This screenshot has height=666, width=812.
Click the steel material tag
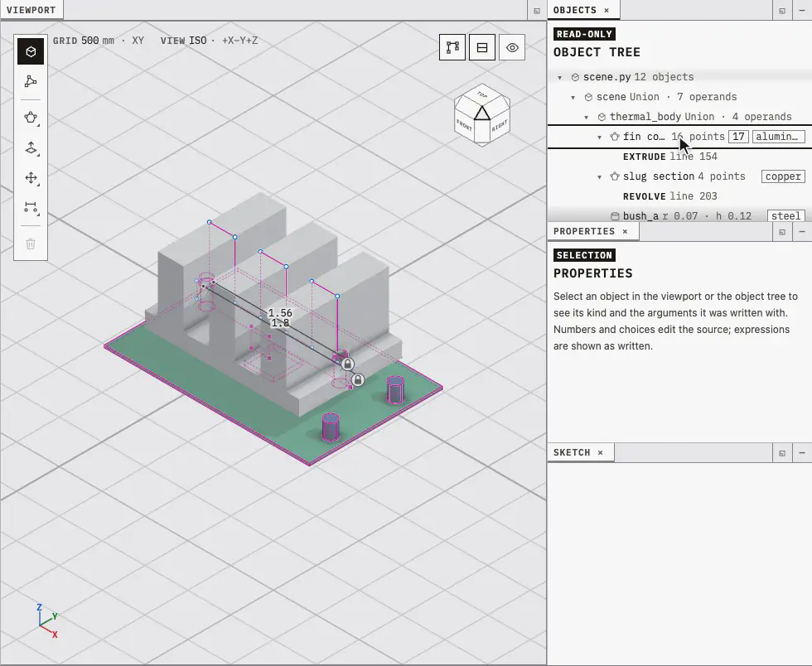coord(785,216)
